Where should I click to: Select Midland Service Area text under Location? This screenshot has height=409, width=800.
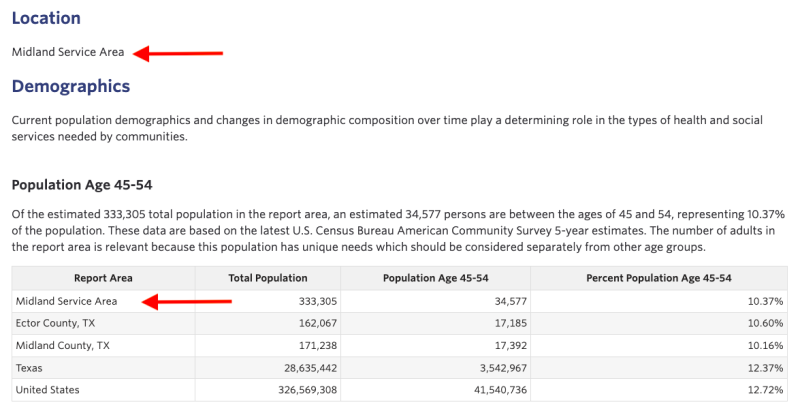[x=68, y=52]
